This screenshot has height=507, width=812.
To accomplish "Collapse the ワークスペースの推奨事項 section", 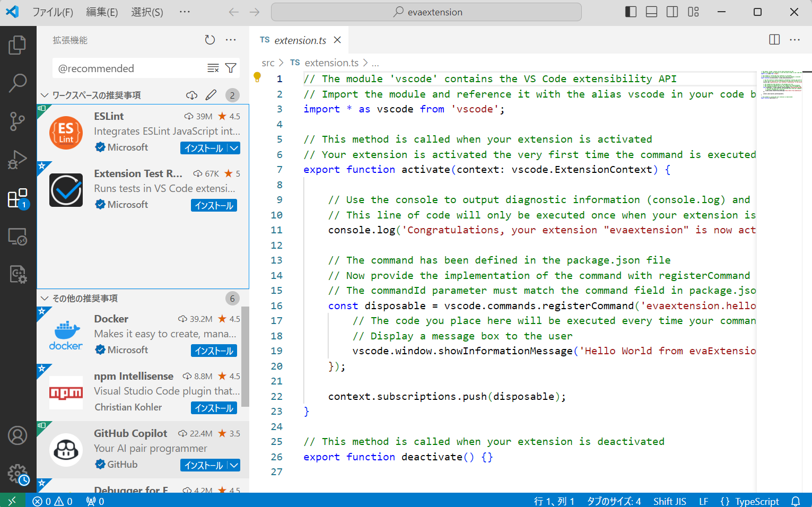I will (x=45, y=95).
